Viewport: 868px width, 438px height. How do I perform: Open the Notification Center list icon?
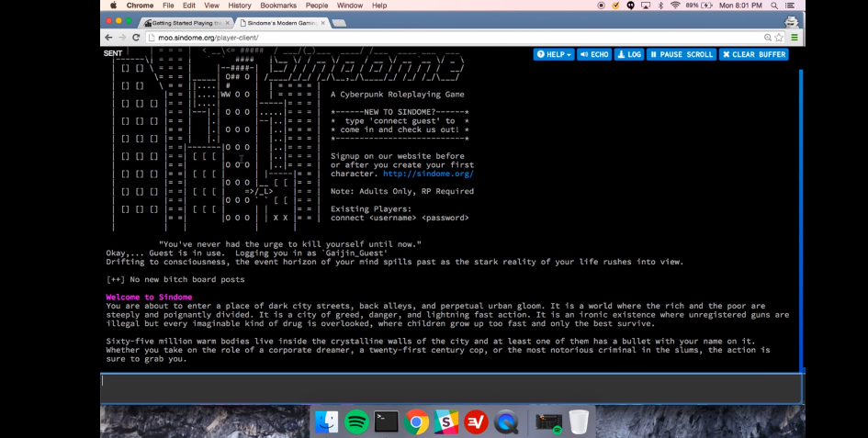[x=791, y=6]
